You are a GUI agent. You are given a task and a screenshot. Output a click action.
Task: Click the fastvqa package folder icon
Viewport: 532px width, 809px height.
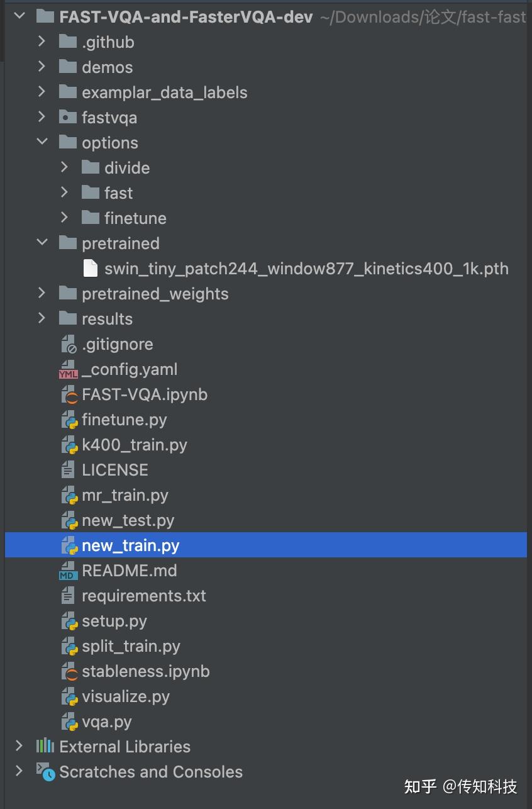pyautogui.click(x=67, y=118)
